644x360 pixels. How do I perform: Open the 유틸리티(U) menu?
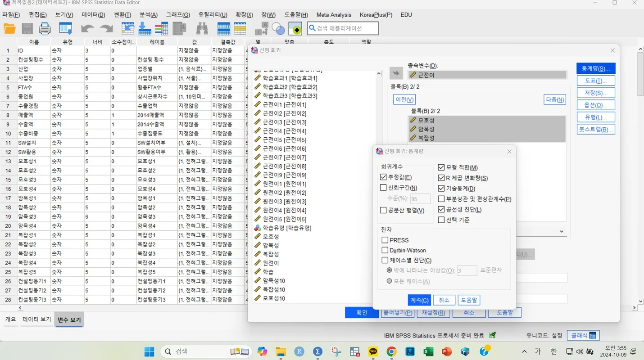(x=213, y=15)
